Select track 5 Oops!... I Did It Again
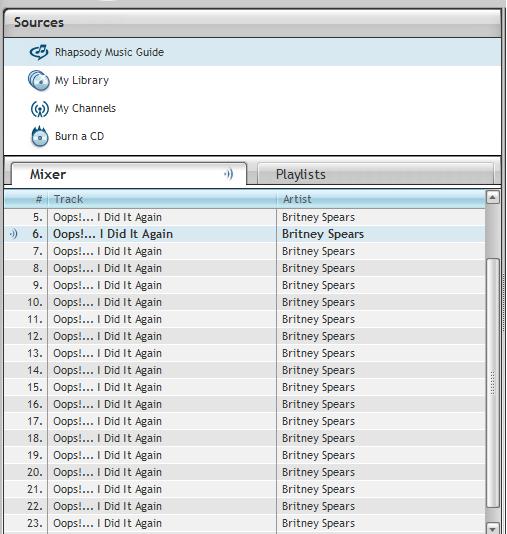 click(245, 217)
